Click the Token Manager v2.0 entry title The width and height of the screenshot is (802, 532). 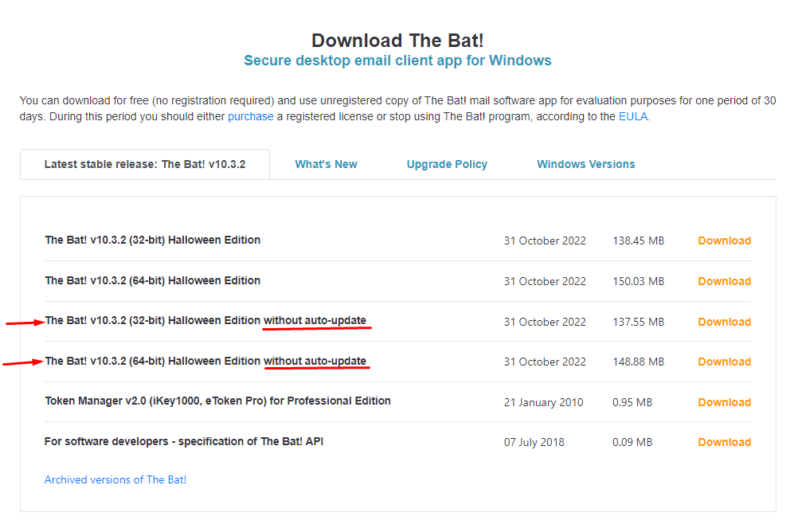pos(218,401)
